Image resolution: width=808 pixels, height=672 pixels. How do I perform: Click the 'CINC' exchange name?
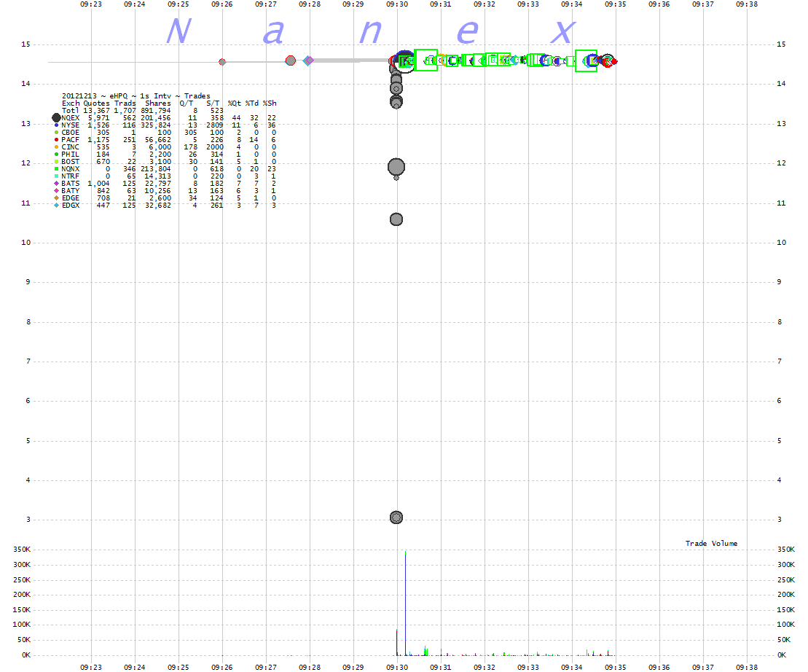pyautogui.click(x=71, y=147)
